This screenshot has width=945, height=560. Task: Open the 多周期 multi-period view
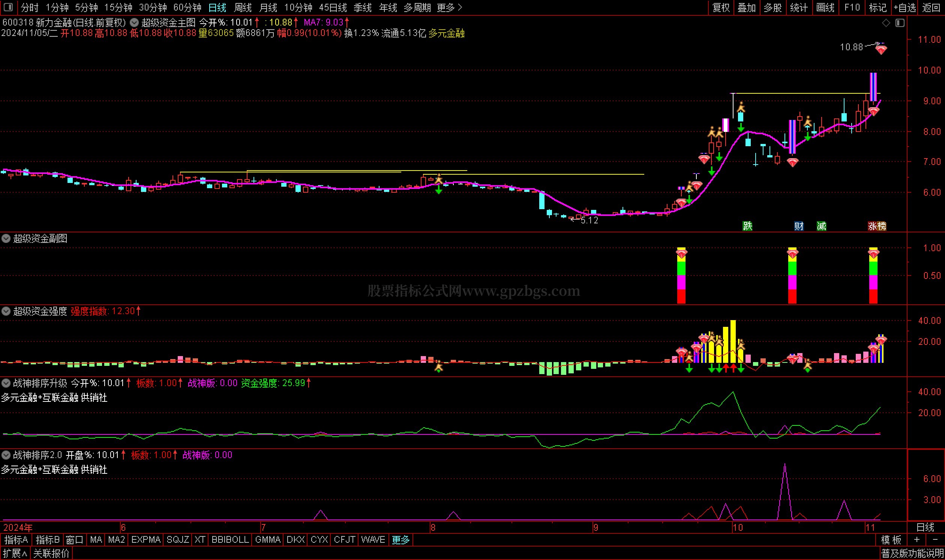tap(417, 7)
